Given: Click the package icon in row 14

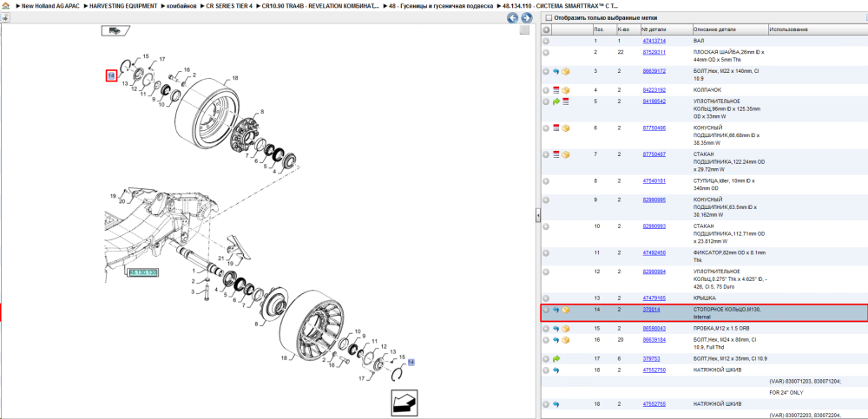Looking at the screenshot, I should pos(566,311).
